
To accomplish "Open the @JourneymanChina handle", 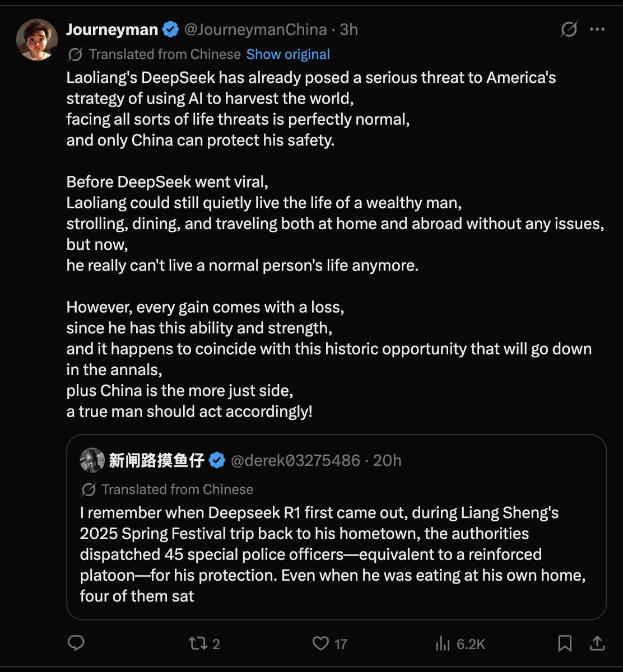I will click(255, 30).
